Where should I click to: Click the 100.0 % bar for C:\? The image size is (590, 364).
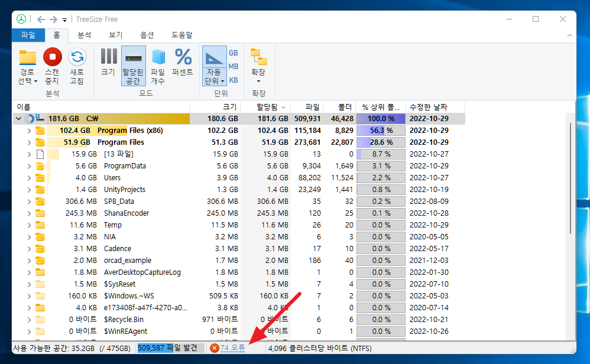pos(381,119)
